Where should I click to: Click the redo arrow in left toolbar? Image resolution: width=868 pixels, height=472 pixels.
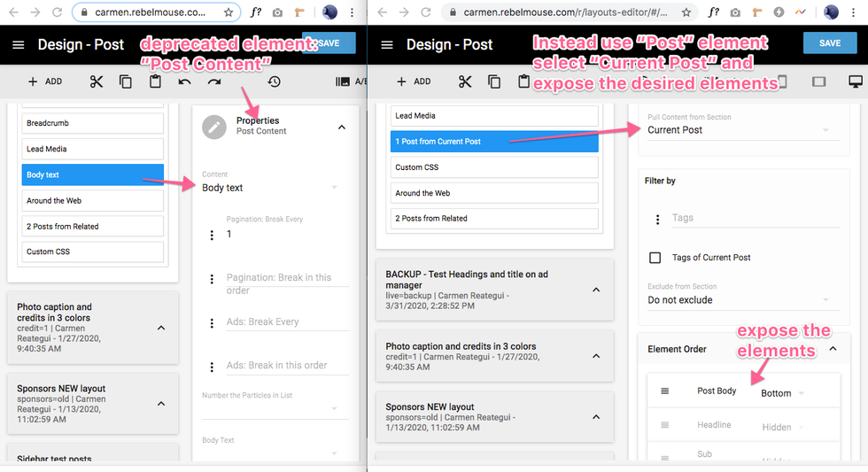click(x=213, y=81)
